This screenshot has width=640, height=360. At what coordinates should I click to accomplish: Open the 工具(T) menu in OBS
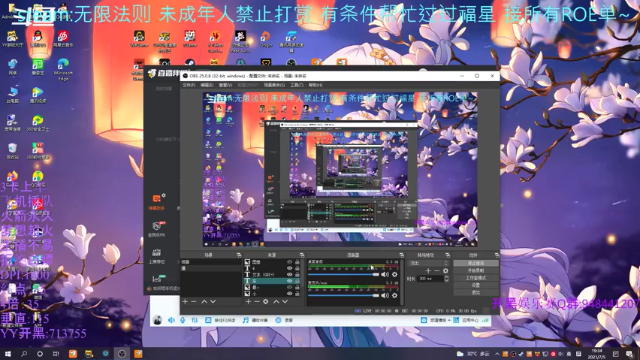pyautogui.click(x=297, y=85)
